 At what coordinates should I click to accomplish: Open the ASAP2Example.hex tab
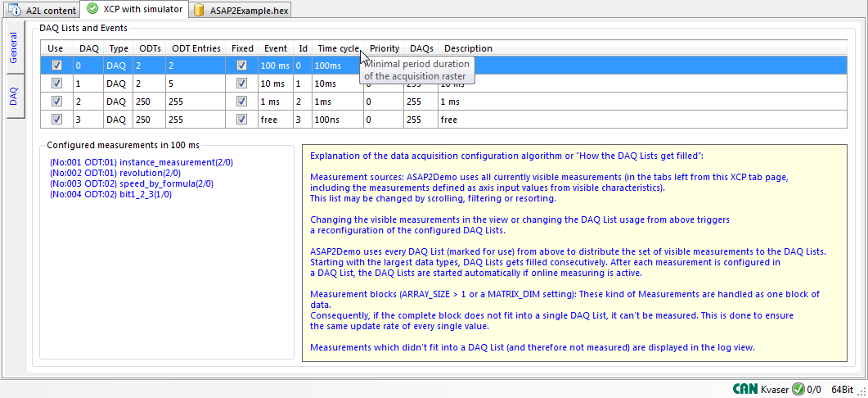(244, 10)
